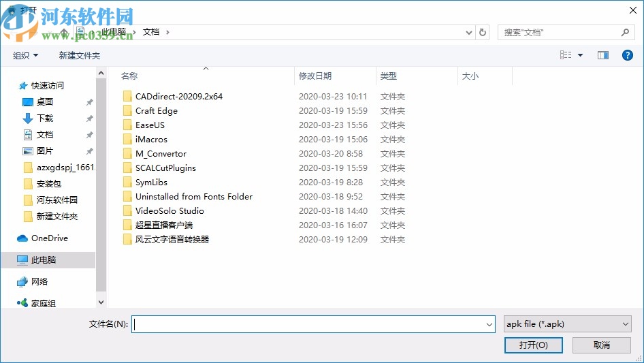Click the change view layout icon
This screenshot has height=363, width=644.
[566, 55]
